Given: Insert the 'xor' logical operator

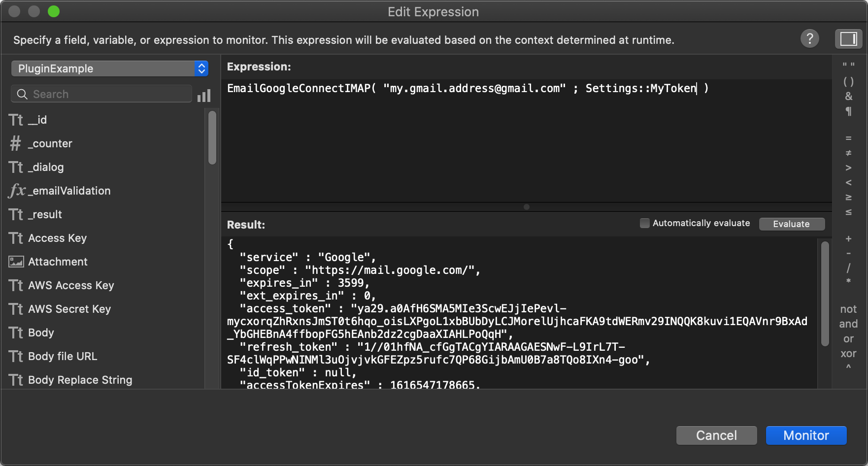Looking at the screenshot, I should pyautogui.click(x=848, y=354).
